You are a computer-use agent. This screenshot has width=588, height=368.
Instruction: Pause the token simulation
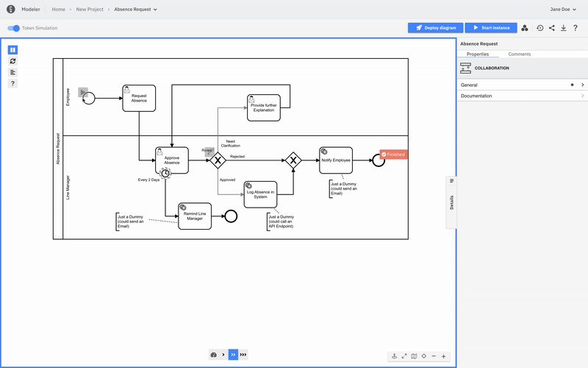(x=13, y=50)
